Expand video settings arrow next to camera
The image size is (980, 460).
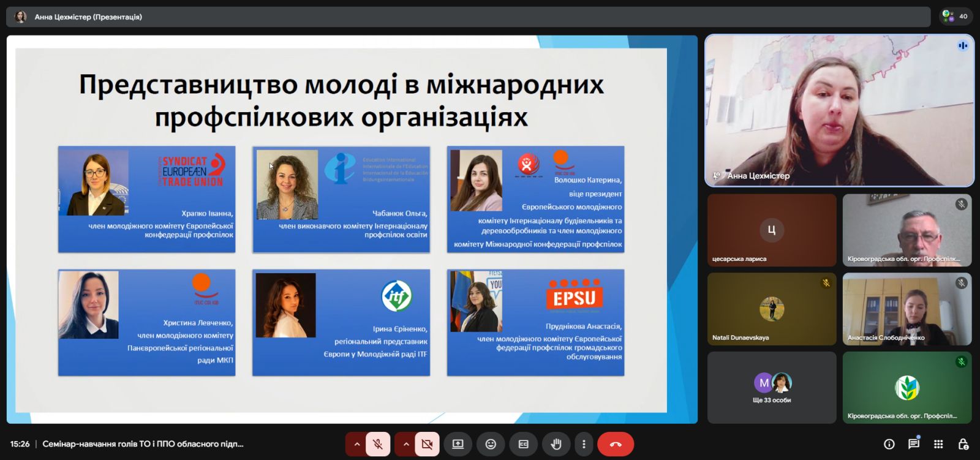point(405,444)
